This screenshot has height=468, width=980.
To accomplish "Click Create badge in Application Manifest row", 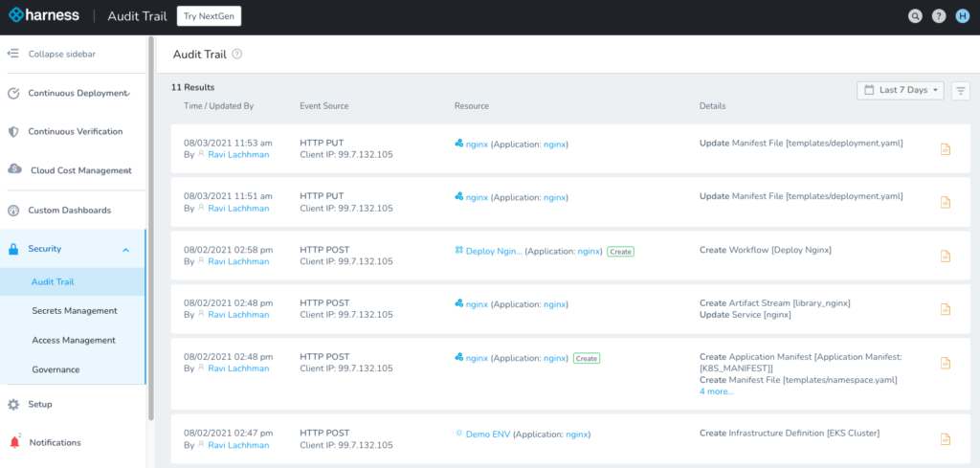I will click(x=587, y=358).
